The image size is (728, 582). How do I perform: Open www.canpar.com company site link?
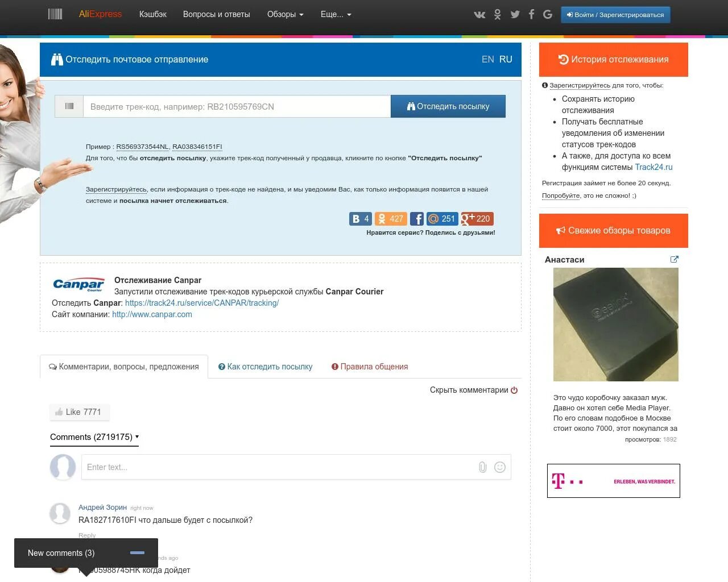tap(152, 314)
